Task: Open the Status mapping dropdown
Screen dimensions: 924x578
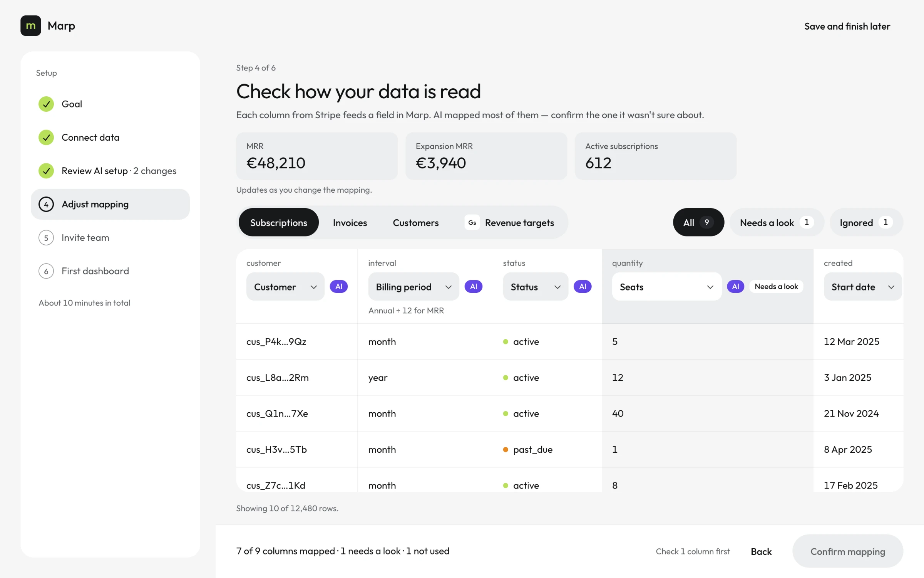Action: 536,286
